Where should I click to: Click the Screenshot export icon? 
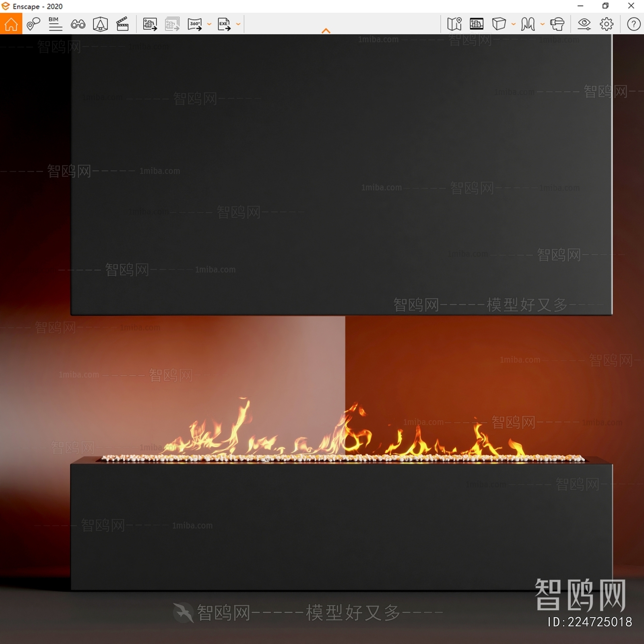150,24
